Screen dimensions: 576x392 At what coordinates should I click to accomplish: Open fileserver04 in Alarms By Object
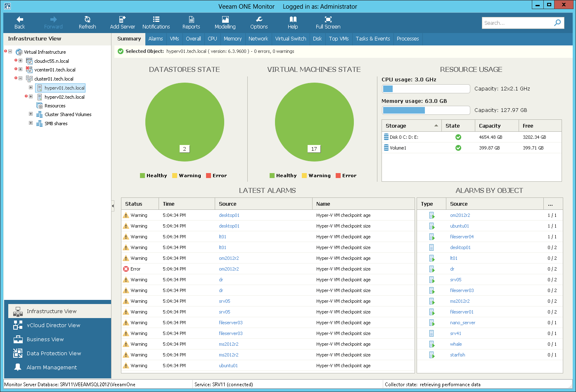(462, 237)
